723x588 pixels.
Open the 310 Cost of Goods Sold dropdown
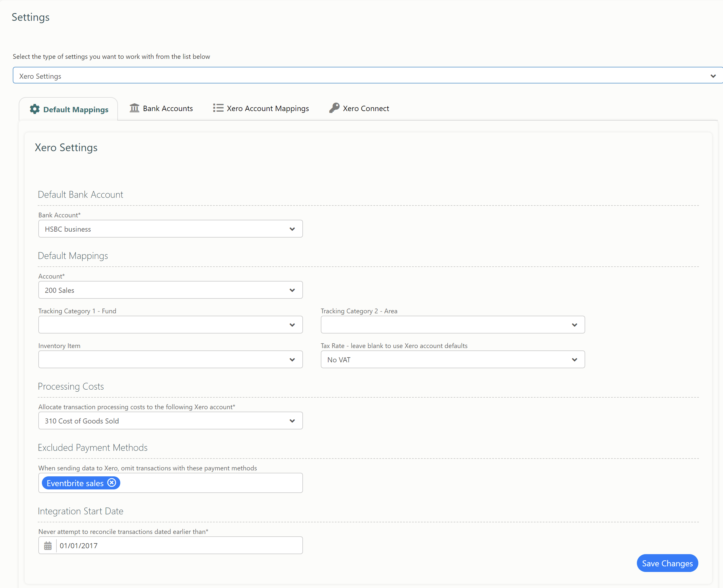171,421
